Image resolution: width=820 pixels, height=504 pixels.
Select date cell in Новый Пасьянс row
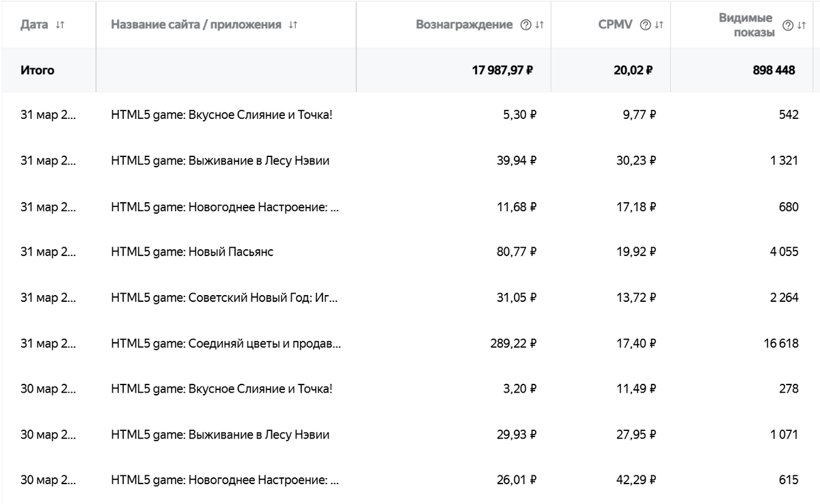click(x=49, y=252)
